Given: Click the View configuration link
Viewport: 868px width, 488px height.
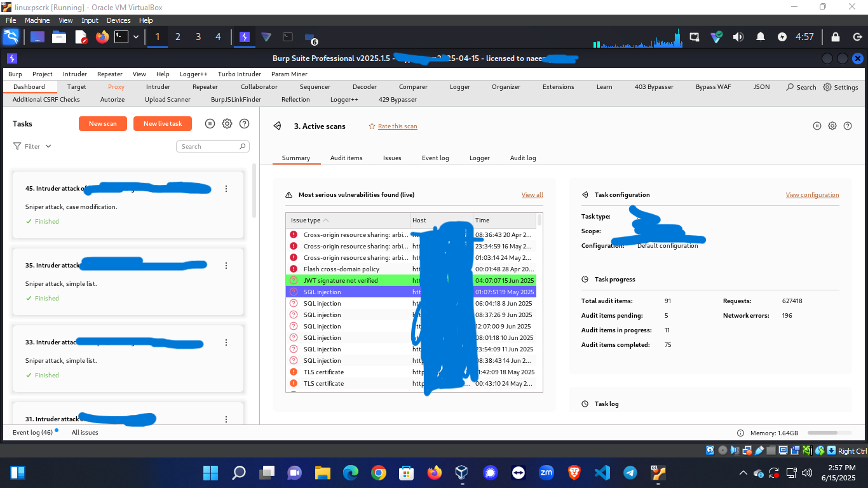Looking at the screenshot, I should point(812,194).
